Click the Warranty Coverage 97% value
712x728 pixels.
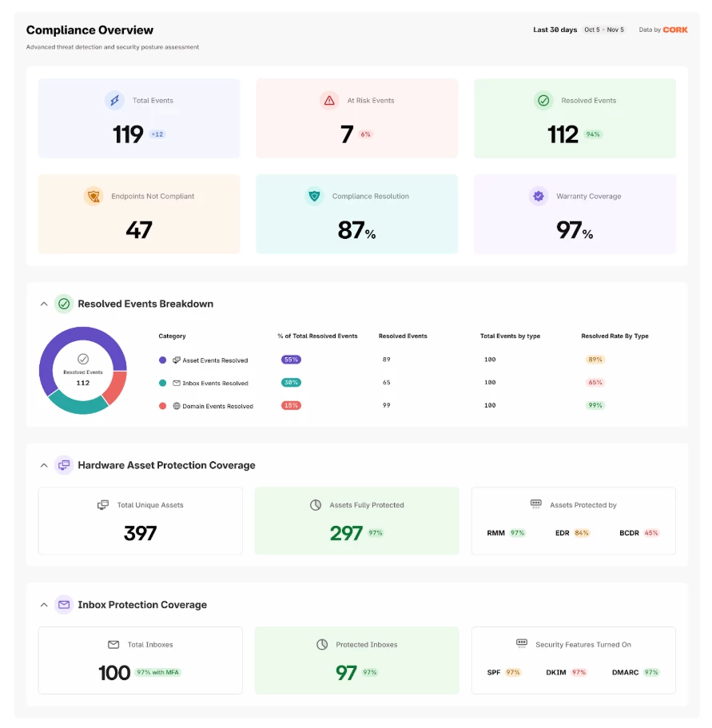tap(575, 230)
